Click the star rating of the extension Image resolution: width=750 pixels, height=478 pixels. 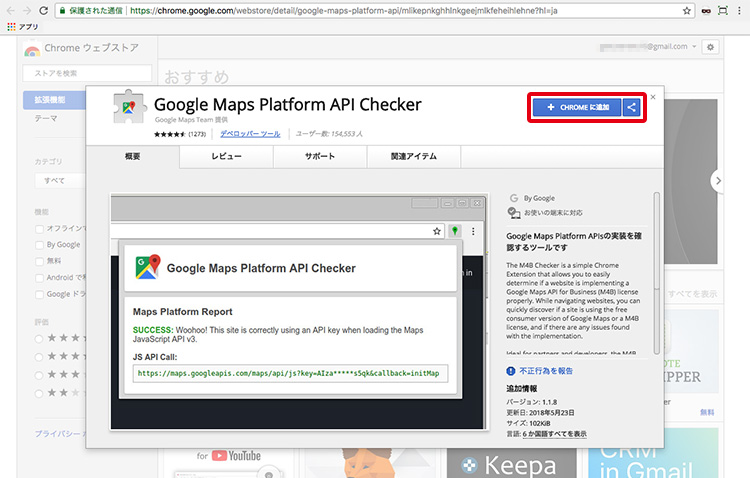169,134
